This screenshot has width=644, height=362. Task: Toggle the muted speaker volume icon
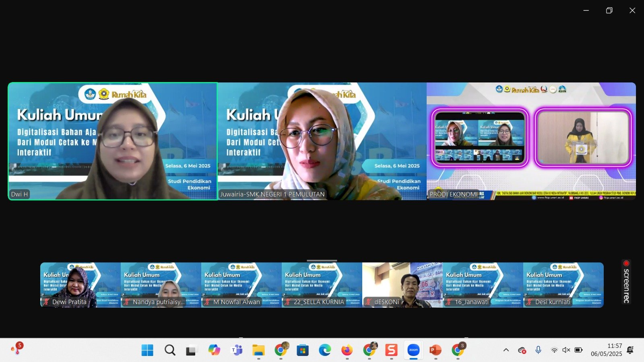[x=566, y=350]
